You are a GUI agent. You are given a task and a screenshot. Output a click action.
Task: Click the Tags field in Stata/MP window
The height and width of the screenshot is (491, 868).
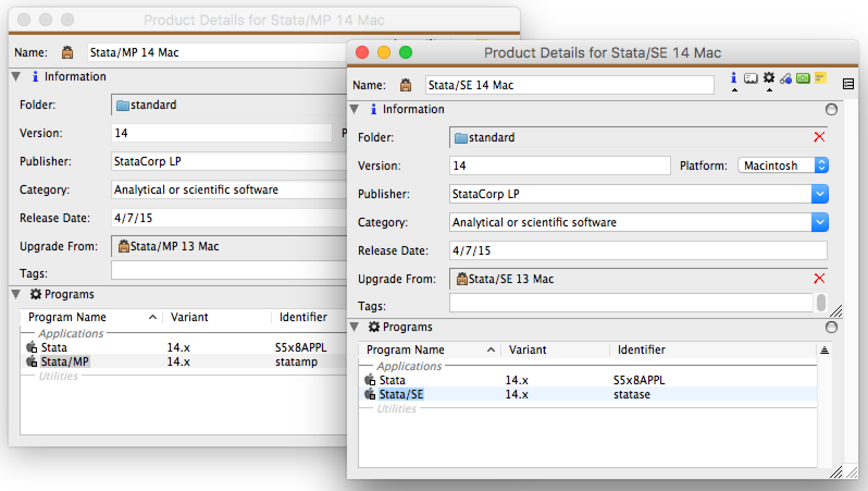pyautogui.click(x=229, y=270)
